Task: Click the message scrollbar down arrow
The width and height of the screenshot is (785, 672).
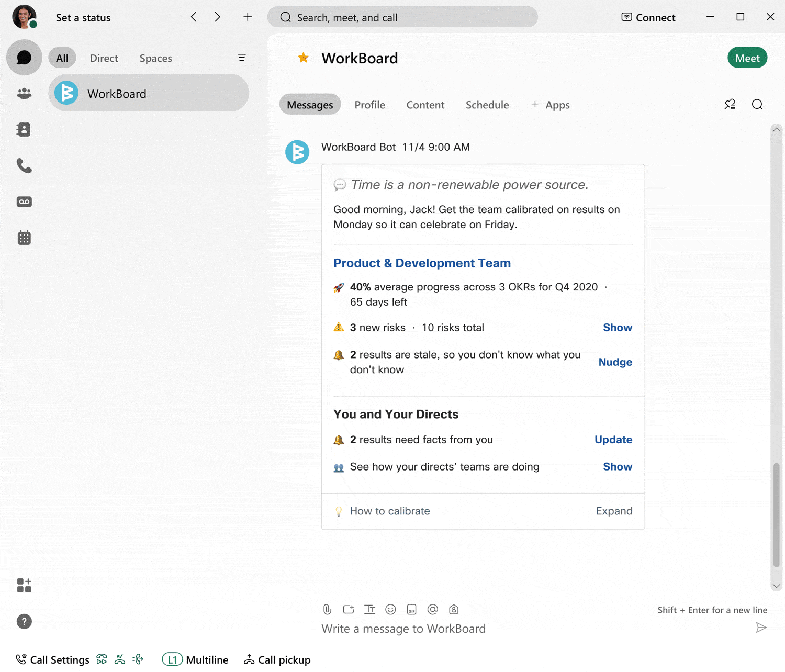Action: [x=777, y=586]
